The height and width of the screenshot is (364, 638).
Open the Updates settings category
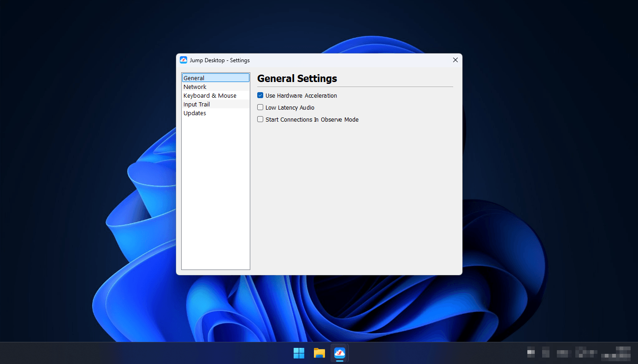[x=216, y=113]
